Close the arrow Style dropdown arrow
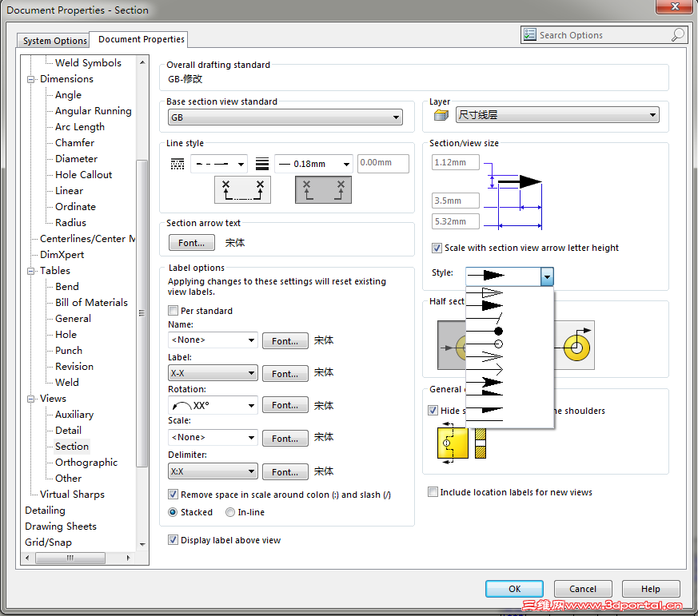This screenshot has height=616, width=698. pyautogui.click(x=547, y=276)
